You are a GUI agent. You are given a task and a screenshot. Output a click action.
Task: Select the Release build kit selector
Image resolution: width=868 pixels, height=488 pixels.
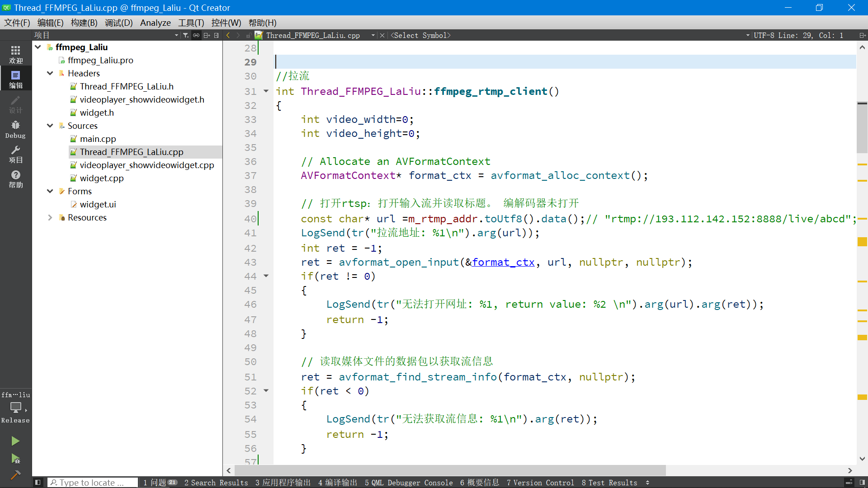click(15, 409)
